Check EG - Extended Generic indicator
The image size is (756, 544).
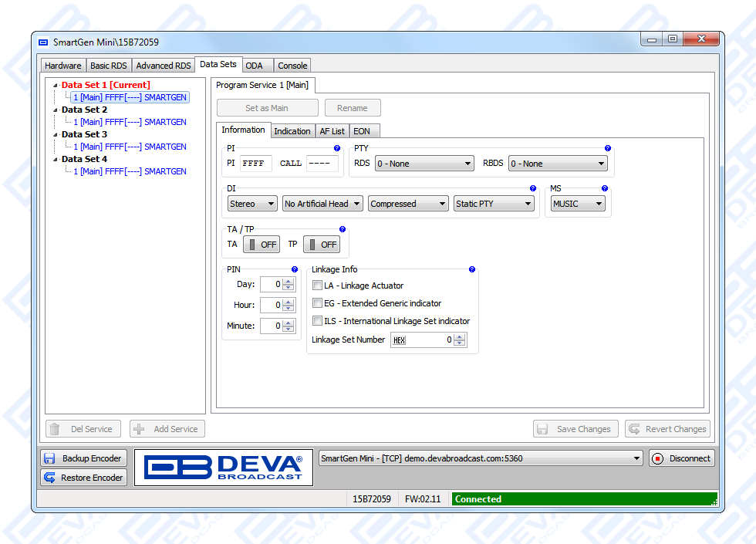coord(317,303)
